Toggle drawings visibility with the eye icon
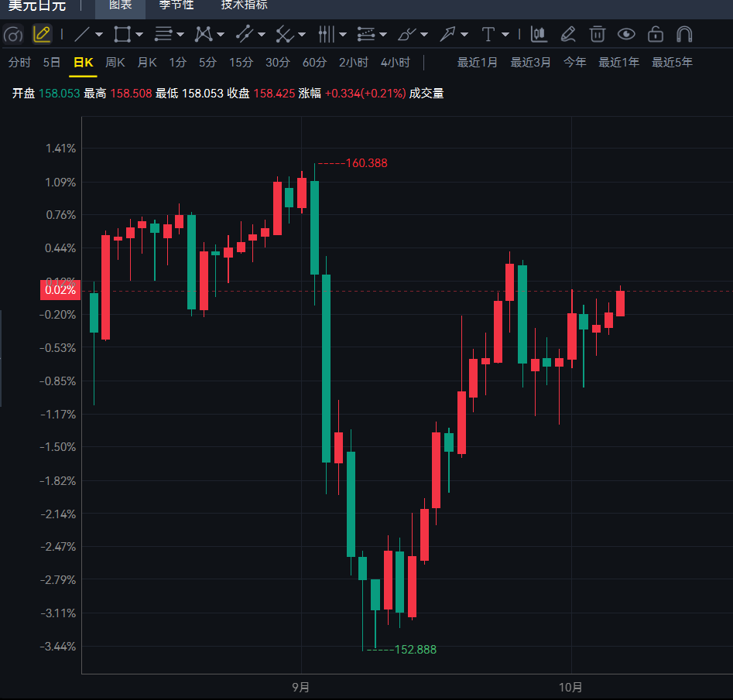Screen dimensions: 733x700 point(626,35)
